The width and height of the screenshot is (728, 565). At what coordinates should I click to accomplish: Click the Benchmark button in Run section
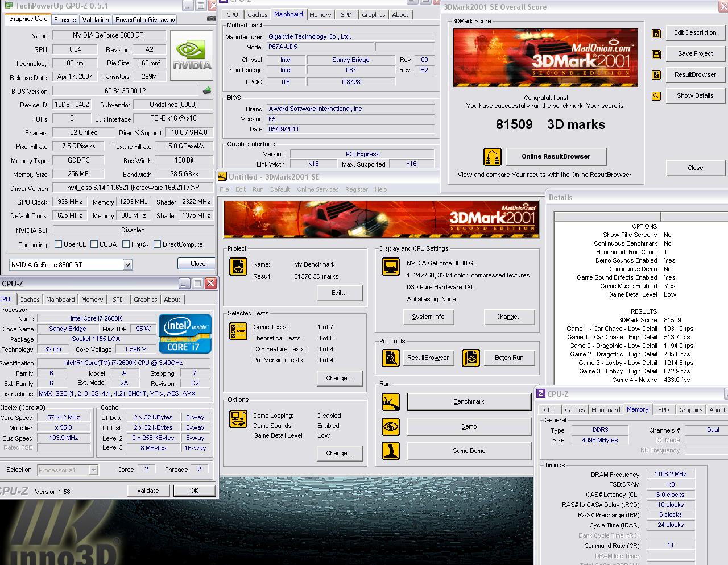469,402
